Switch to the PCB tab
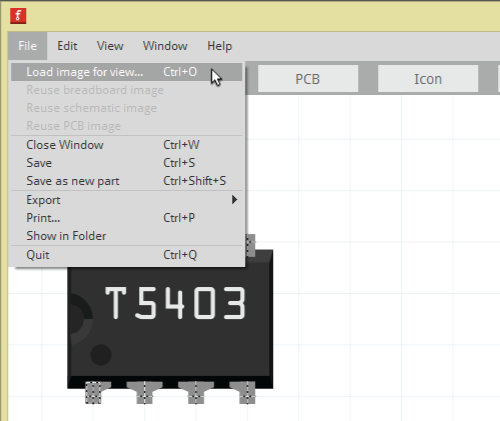This screenshot has height=421, width=500. point(308,79)
